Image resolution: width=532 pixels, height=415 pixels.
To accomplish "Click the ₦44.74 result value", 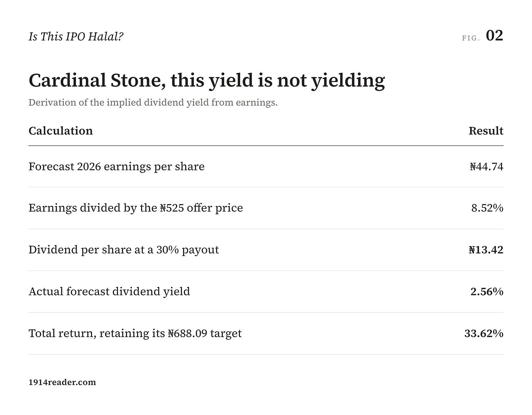I will click(x=487, y=167).
